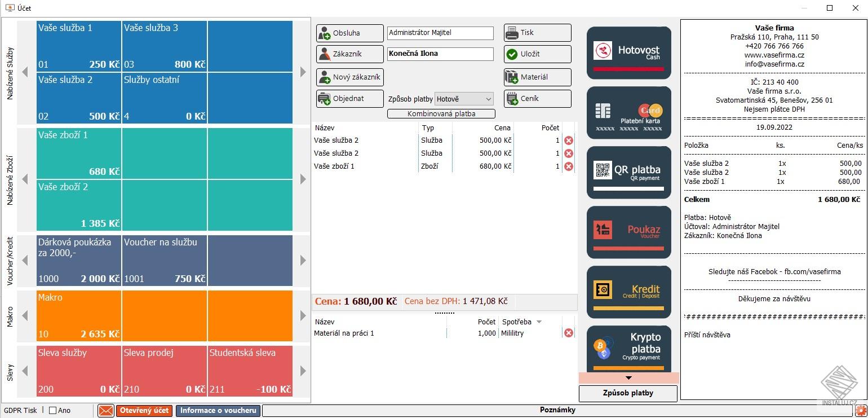The image size is (868, 418).
Task: Add the Vaše zboží 1 tile for 680 Kč
Action: pos(79,153)
